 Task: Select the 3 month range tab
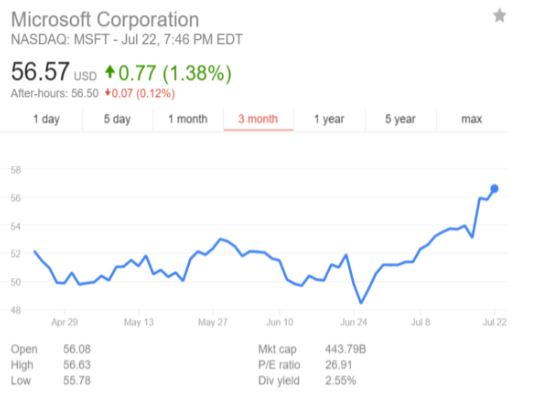pyautogui.click(x=258, y=119)
